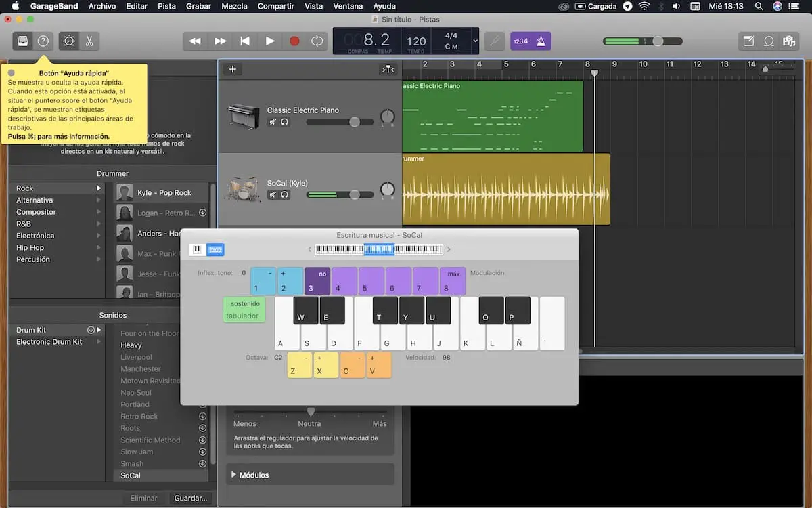This screenshot has height=508, width=812.
Task: Download the Roots sound
Action: [x=202, y=428]
